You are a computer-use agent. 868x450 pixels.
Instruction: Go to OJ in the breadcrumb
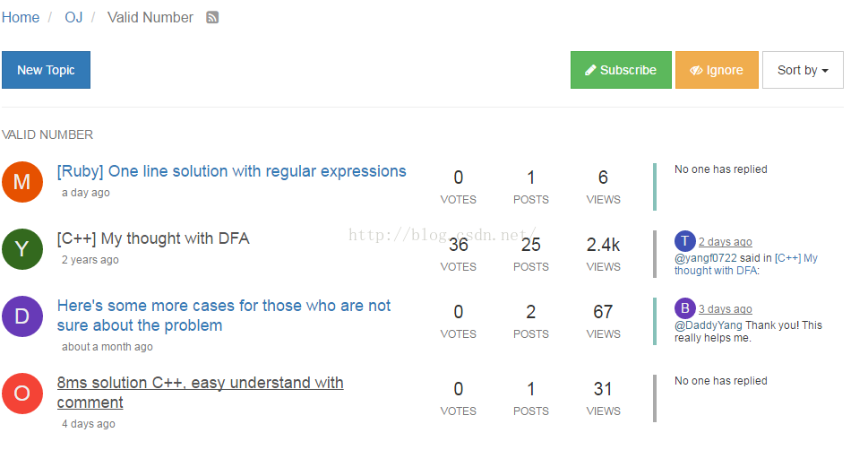[73, 18]
